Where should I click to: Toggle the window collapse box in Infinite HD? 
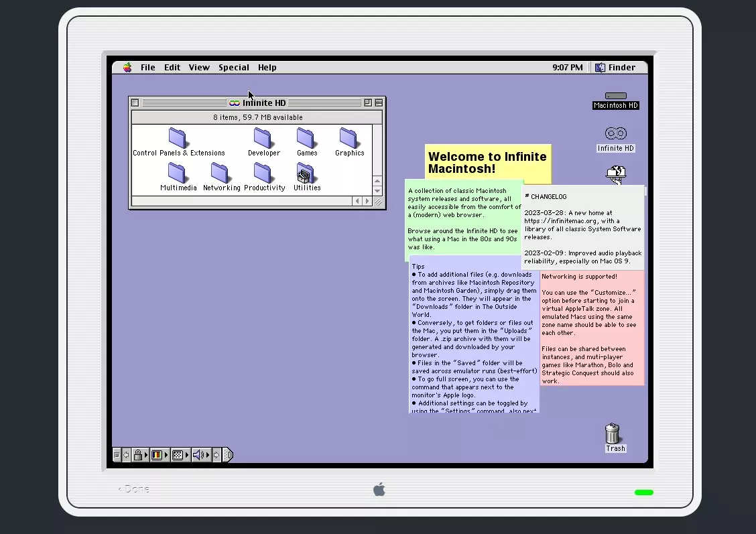pos(379,103)
